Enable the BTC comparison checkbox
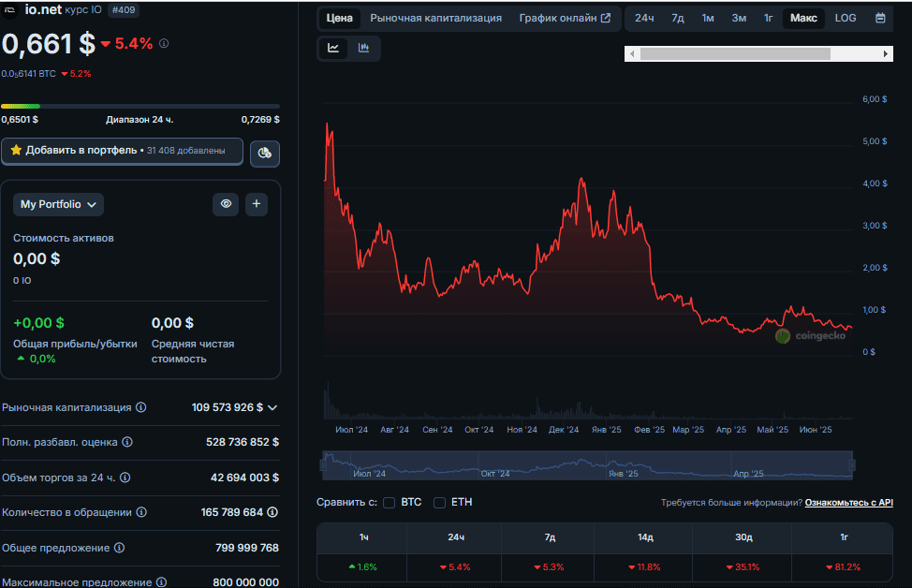The height and width of the screenshot is (588, 912). (390, 503)
